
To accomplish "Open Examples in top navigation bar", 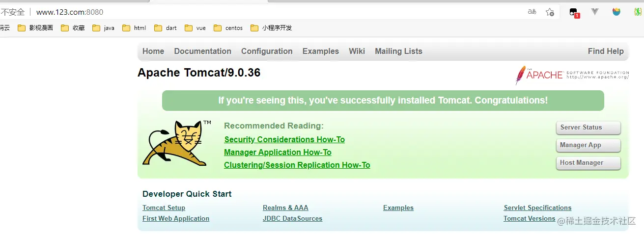I will (321, 51).
